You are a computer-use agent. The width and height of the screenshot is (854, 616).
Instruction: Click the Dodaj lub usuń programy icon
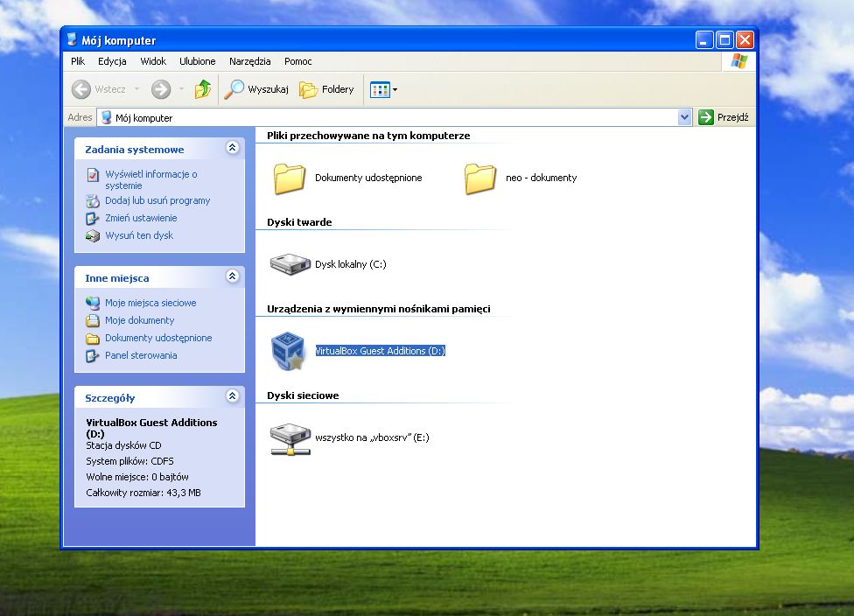pyautogui.click(x=93, y=201)
